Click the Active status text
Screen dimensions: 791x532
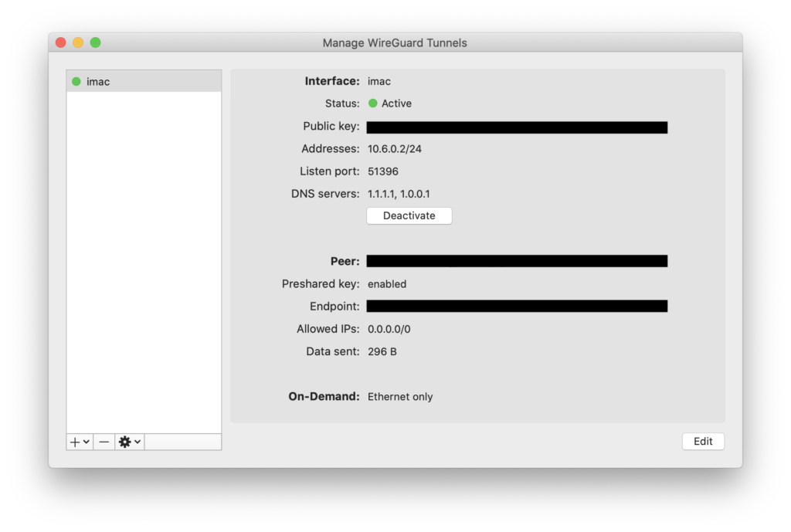[396, 103]
